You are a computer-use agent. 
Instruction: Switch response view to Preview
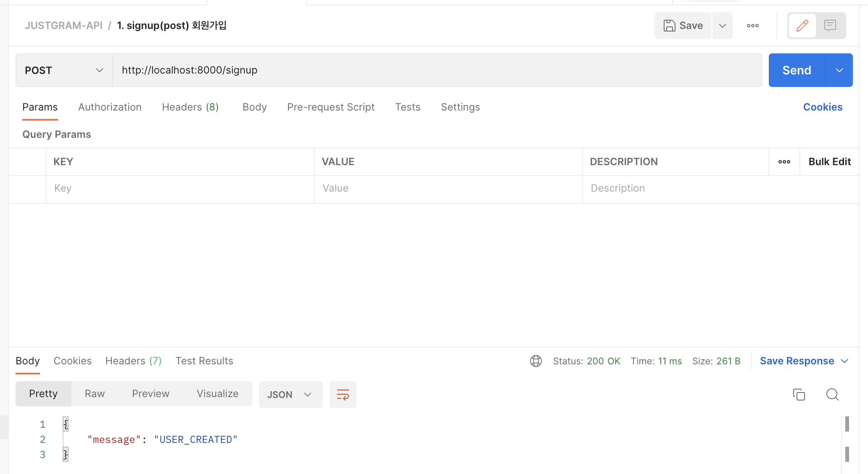tap(150, 394)
